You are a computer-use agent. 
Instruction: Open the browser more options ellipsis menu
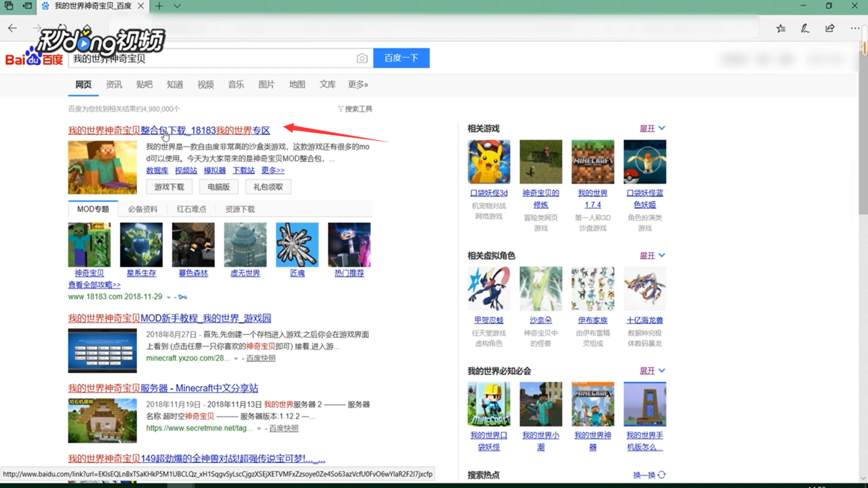pos(855,28)
